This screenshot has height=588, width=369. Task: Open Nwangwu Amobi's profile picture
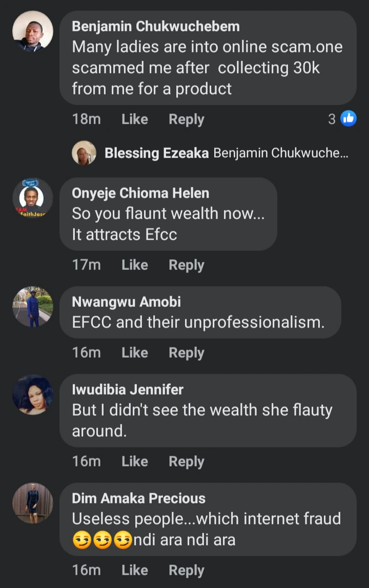pos(33,307)
